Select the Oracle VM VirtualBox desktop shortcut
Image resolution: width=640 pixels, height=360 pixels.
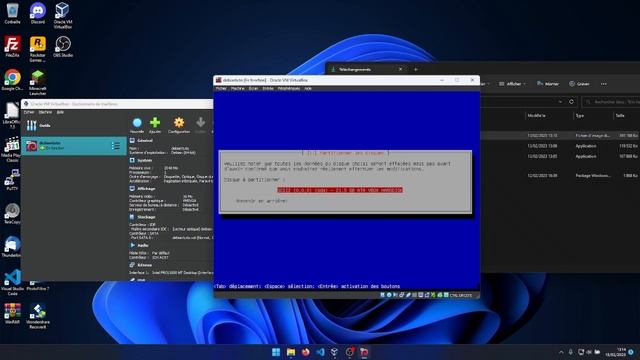tap(62, 15)
